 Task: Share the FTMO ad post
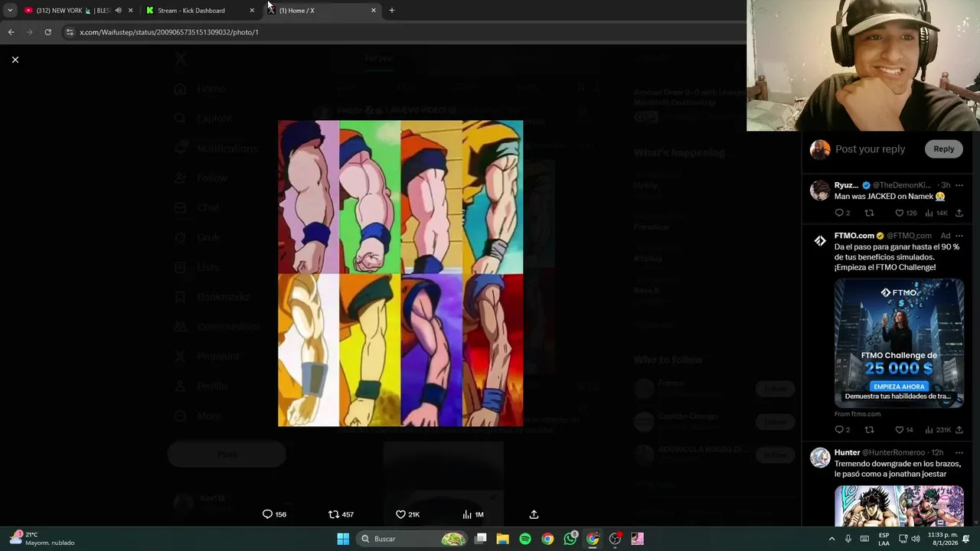pyautogui.click(x=959, y=430)
